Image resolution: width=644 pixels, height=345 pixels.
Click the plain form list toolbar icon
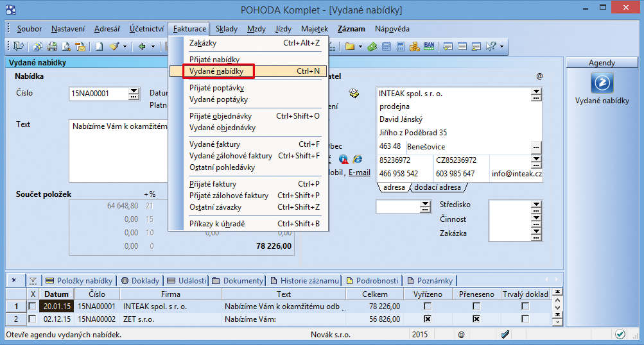[462, 47]
